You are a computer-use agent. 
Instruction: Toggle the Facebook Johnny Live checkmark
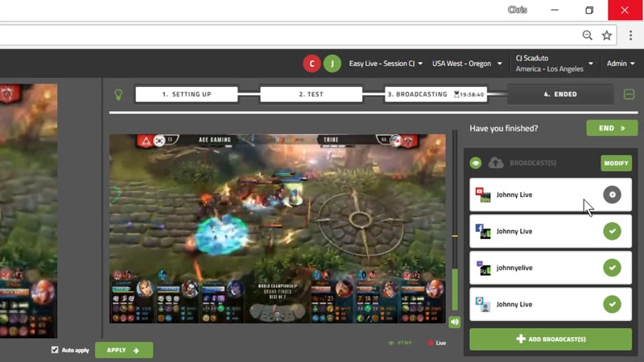coord(612,231)
